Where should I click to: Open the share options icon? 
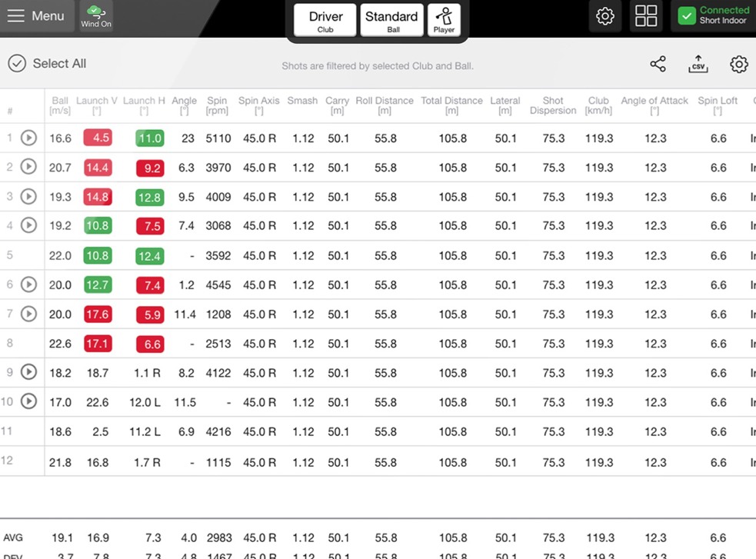pyautogui.click(x=658, y=65)
